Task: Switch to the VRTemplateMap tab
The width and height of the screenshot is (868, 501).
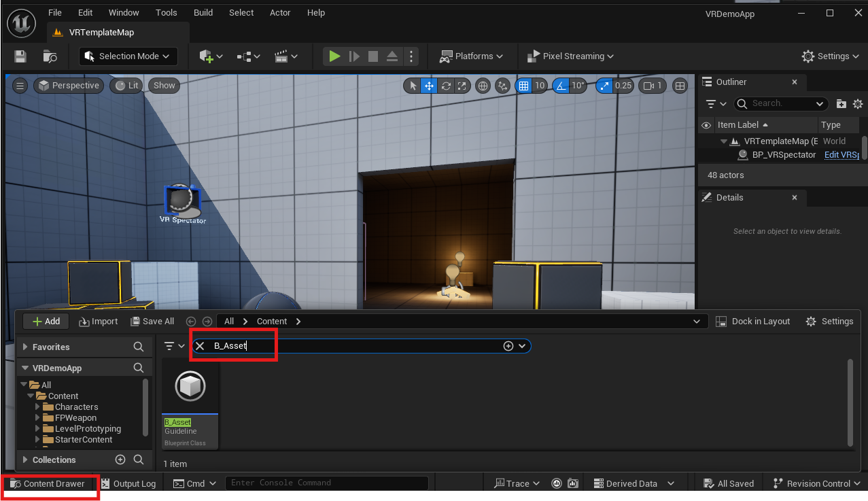Action: click(x=101, y=32)
